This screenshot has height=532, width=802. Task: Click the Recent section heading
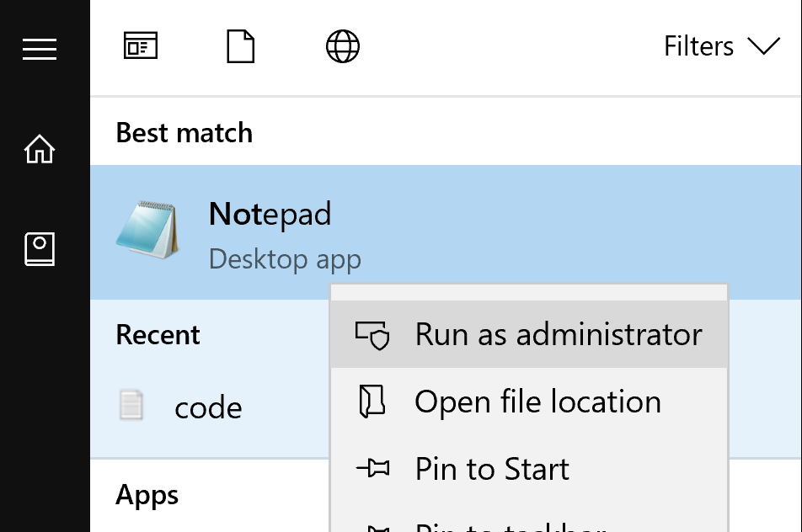click(x=158, y=335)
